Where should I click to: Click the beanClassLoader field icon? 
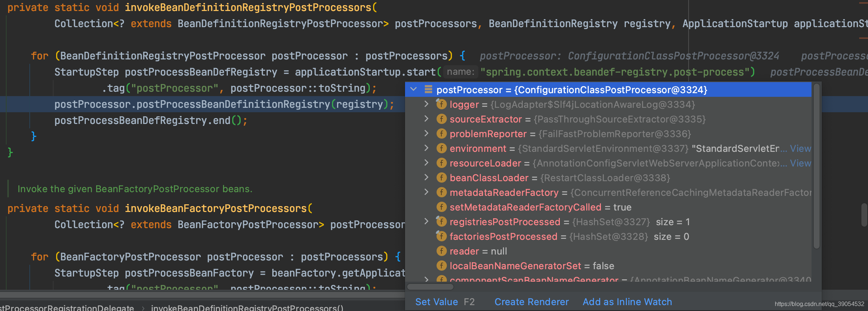tap(441, 178)
